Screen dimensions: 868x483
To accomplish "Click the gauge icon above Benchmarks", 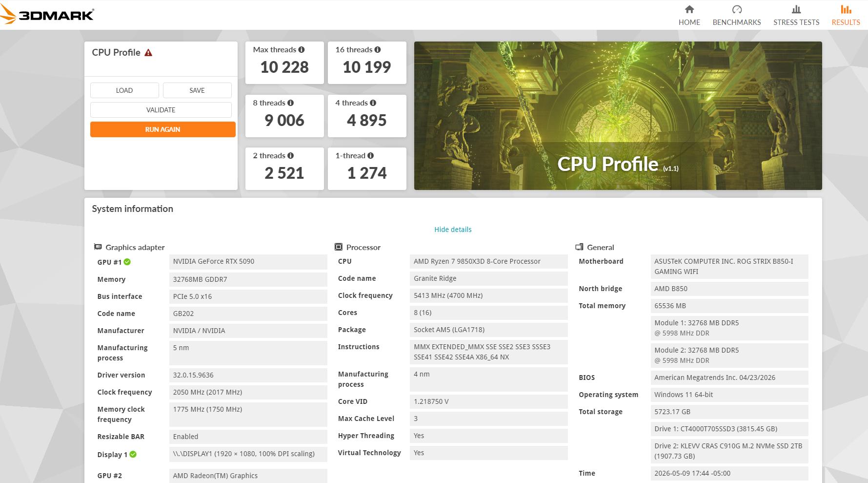I will pyautogui.click(x=737, y=9).
